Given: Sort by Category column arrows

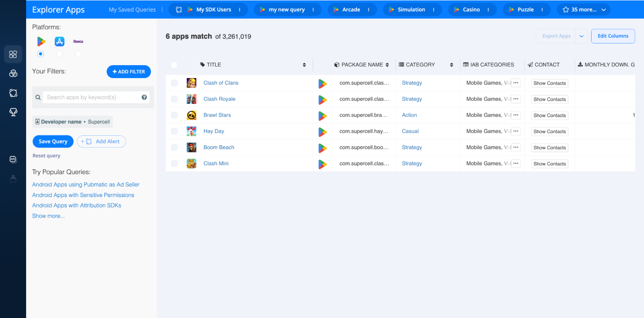Looking at the screenshot, I should point(452,65).
